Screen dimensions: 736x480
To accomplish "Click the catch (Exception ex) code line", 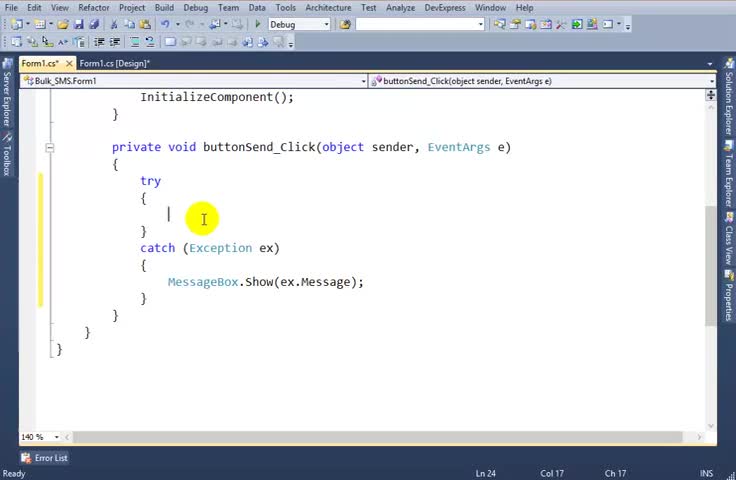I will pyautogui.click(x=210, y=248).
